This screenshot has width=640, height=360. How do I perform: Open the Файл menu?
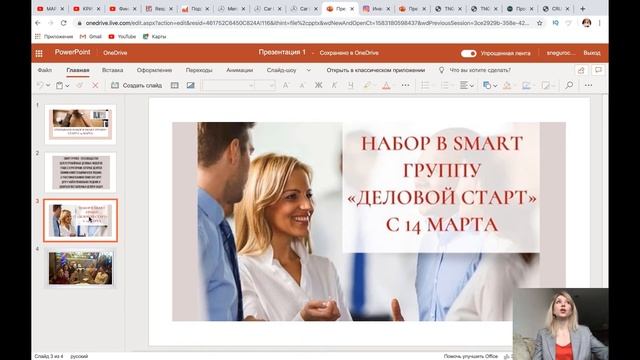pyautogui.click(x=44, y=70)
